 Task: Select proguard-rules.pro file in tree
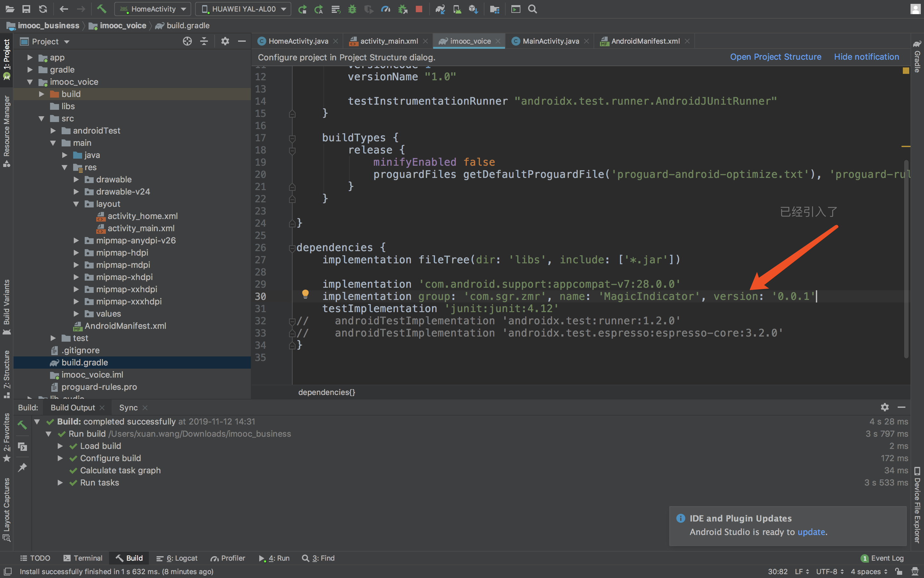coord(99,387)
